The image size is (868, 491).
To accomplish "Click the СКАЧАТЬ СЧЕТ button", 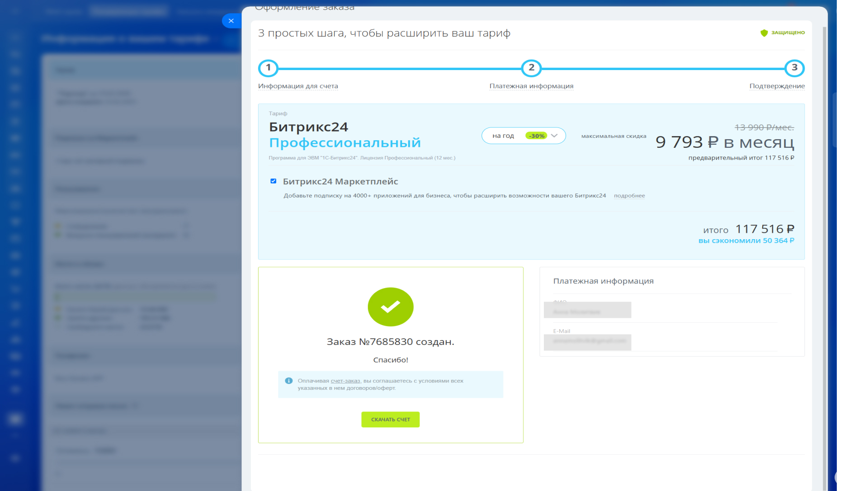I will tap(391, 420).
